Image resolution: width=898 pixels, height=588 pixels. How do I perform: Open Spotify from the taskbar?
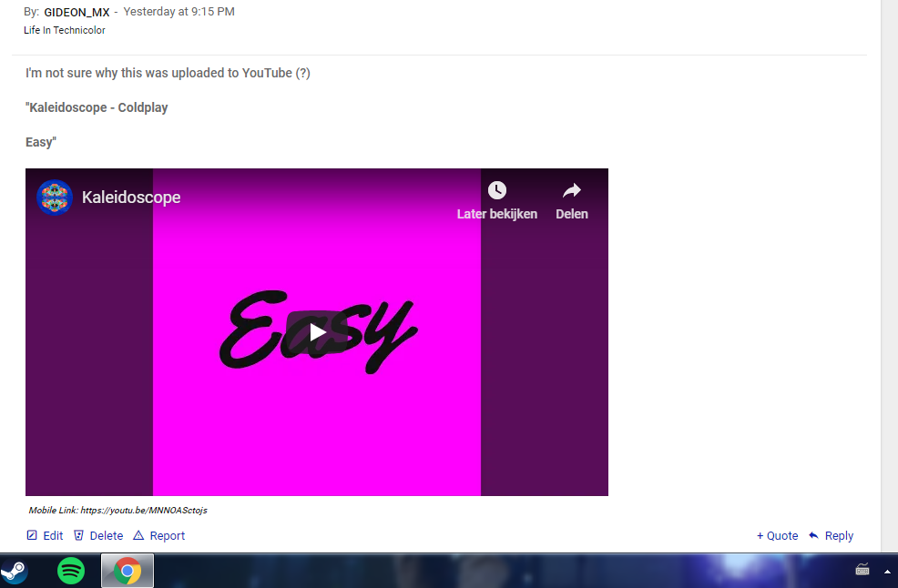pyautogui.click(x=71, y=571)
